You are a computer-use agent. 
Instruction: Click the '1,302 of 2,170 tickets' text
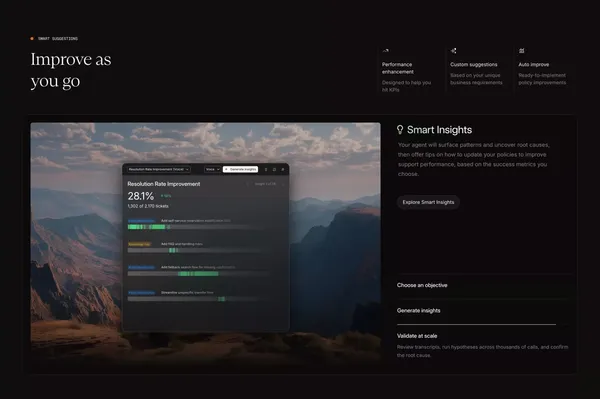click(148, 206)
